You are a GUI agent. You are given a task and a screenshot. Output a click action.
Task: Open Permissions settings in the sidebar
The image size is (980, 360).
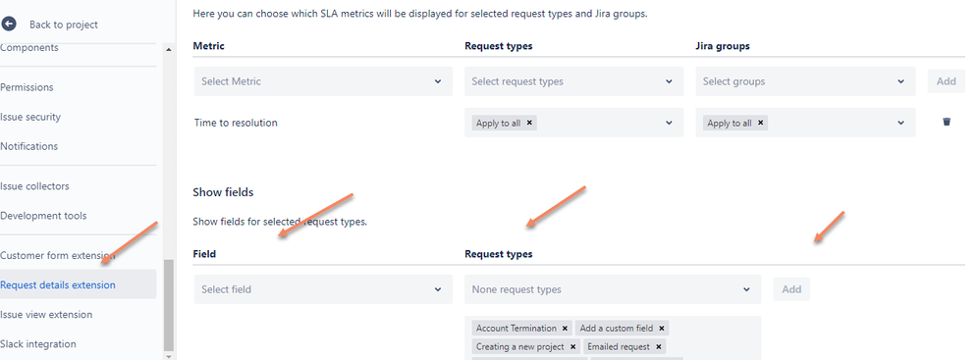[x=27, y=87]
